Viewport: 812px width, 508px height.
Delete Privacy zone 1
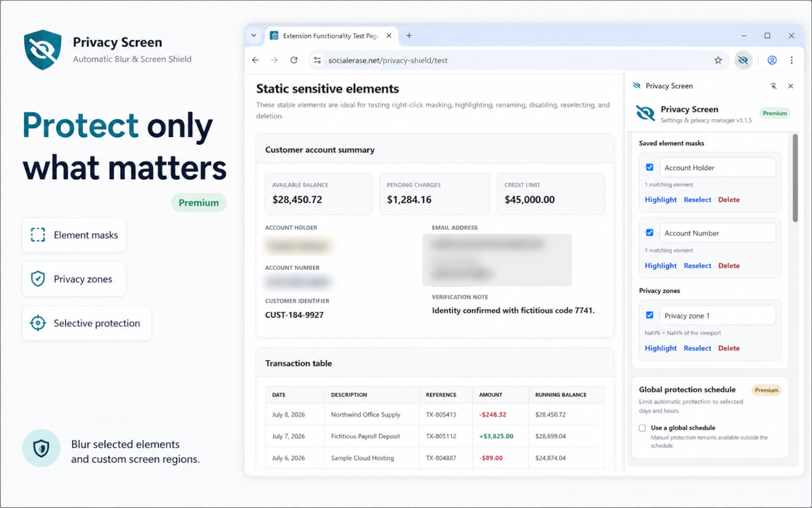point(729,348)
